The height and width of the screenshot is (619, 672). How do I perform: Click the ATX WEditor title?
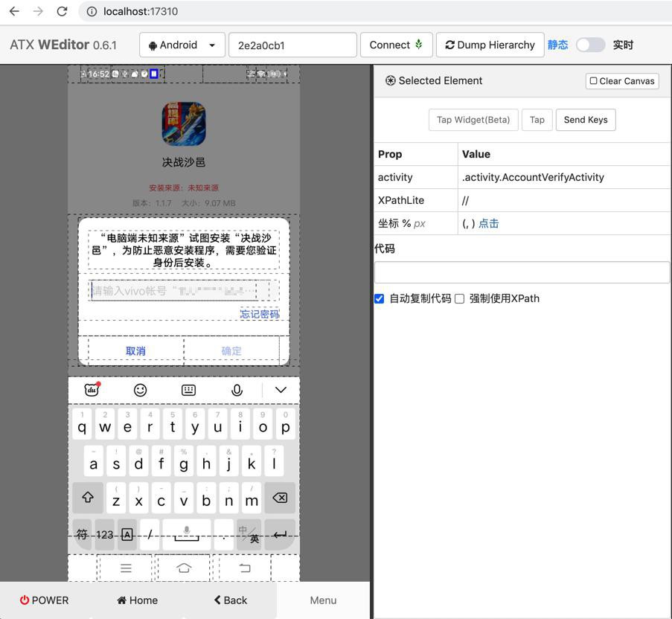pos(63,45)
